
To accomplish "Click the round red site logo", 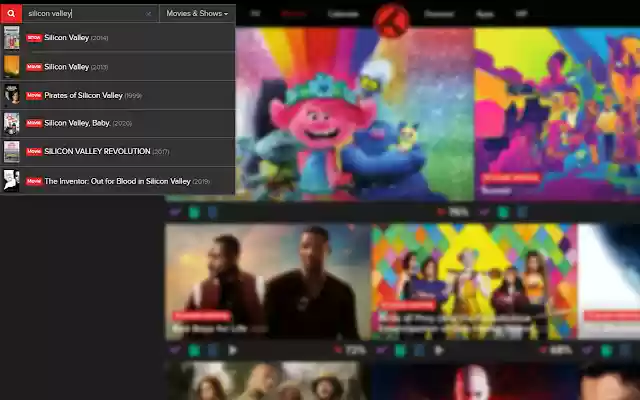I will tap(391, 20).
